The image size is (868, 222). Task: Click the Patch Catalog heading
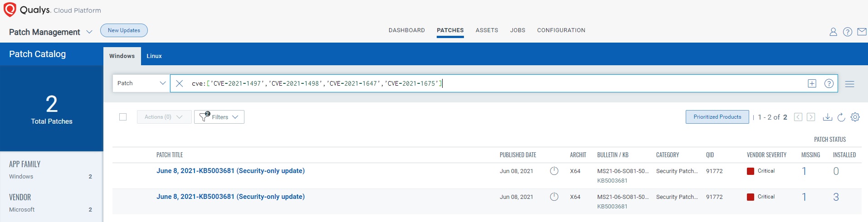tap(37, 54)
